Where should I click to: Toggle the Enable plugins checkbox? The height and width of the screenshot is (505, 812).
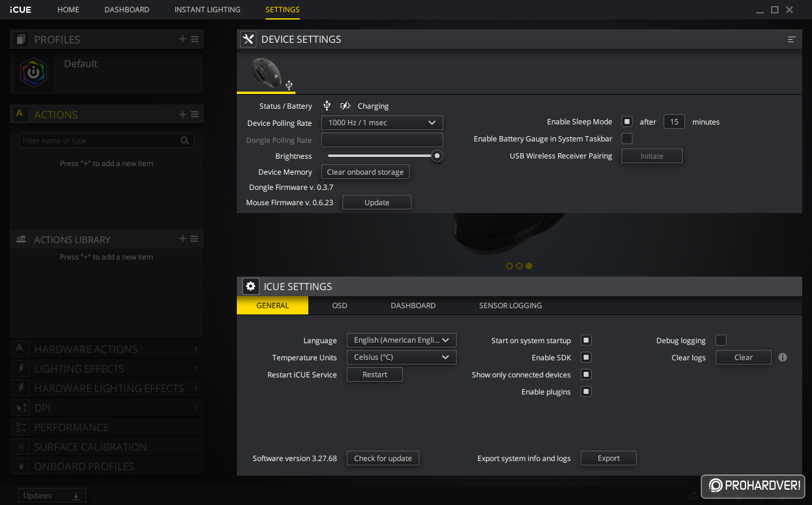click(x=586, y=391)
